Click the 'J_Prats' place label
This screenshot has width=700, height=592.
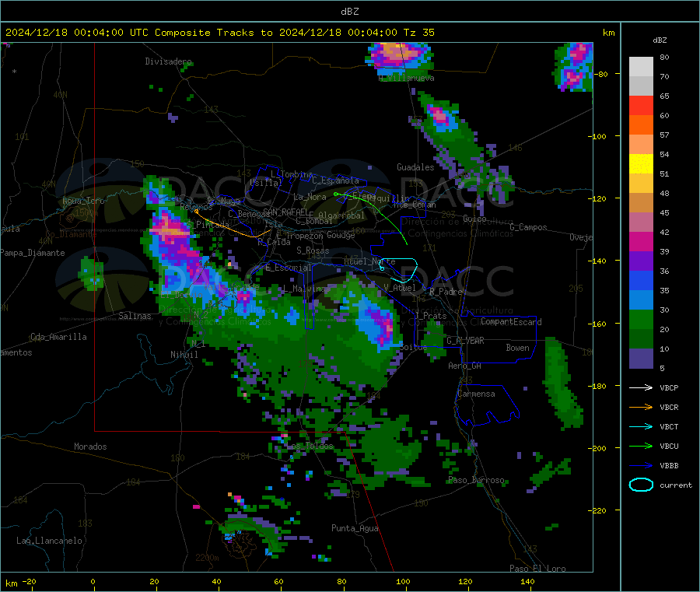(x=430, y=316)
